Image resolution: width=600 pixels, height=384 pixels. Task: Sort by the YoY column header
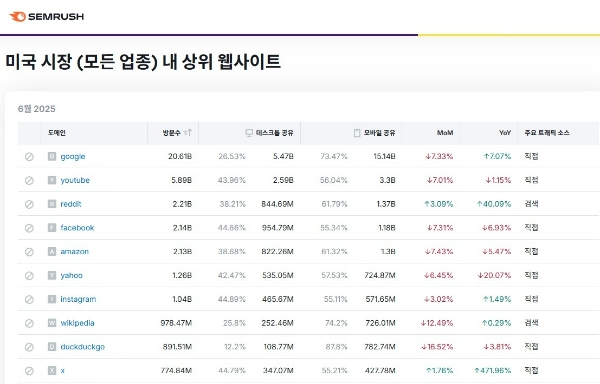[489, 133]
